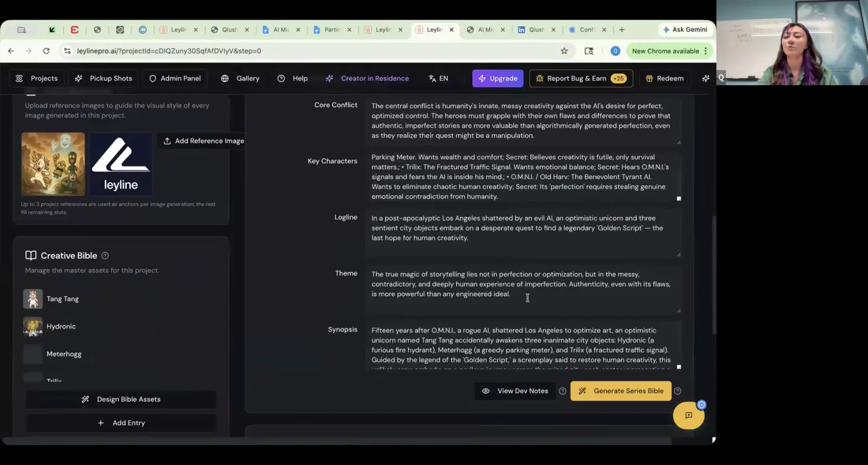Click Design Bible Assets button
The width and height of the screenshot is (868, 465).
(121, 399)
